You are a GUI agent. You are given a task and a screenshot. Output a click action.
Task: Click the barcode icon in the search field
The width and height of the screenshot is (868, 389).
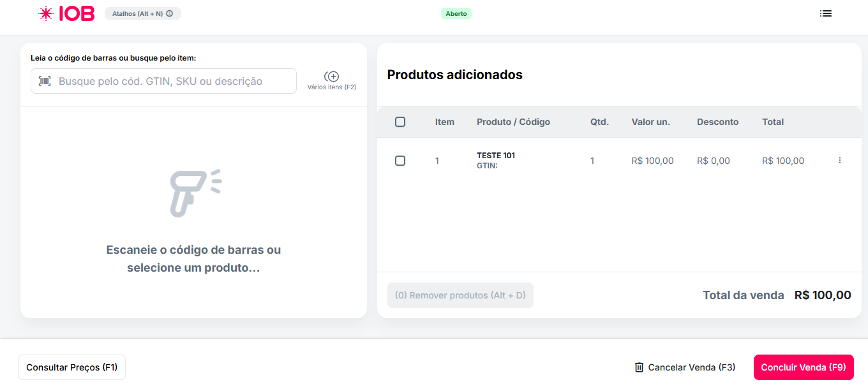click(43, 81)
